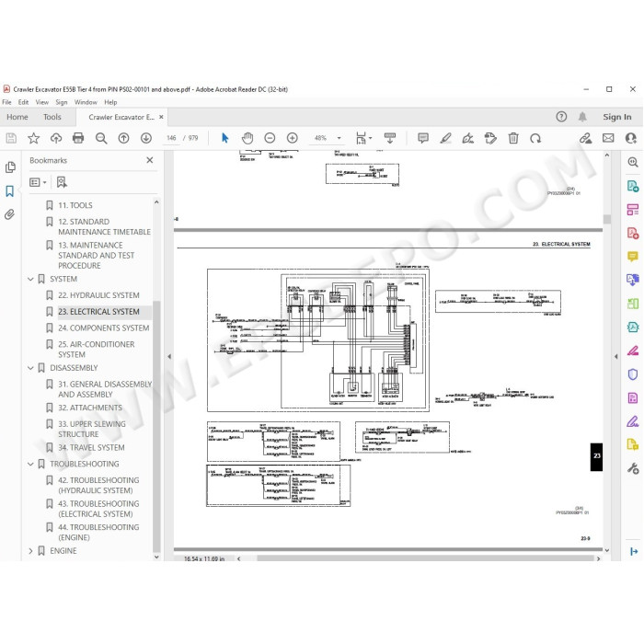644x644 pixels.
Task: Open the Protect shield tool
Action: coord(633,374)
